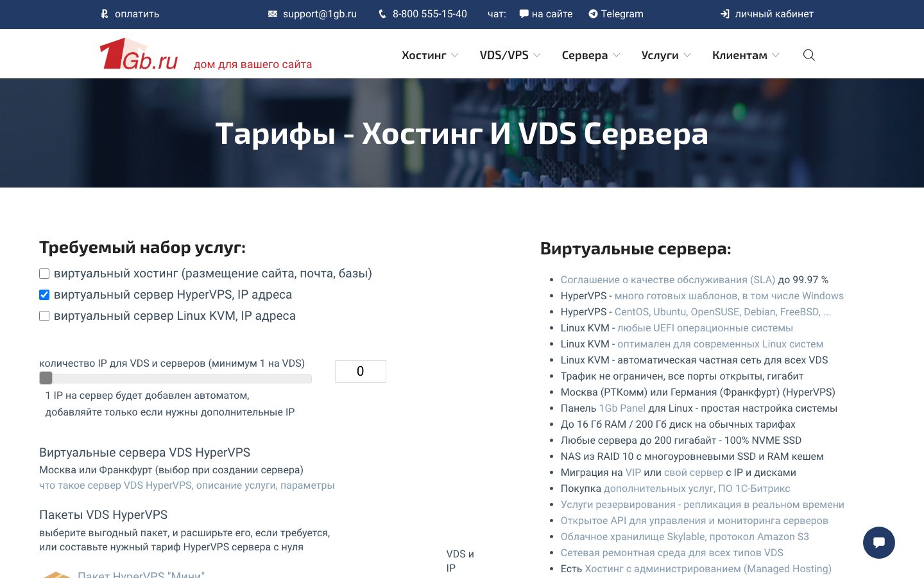
Task: Open the Сервера navigation item
Action: (585, 55)
